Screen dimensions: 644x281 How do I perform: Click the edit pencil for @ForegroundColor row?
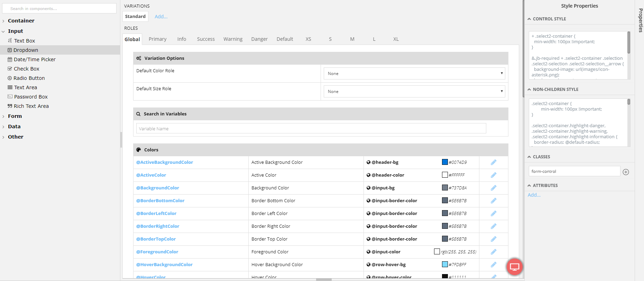(494, 252)
